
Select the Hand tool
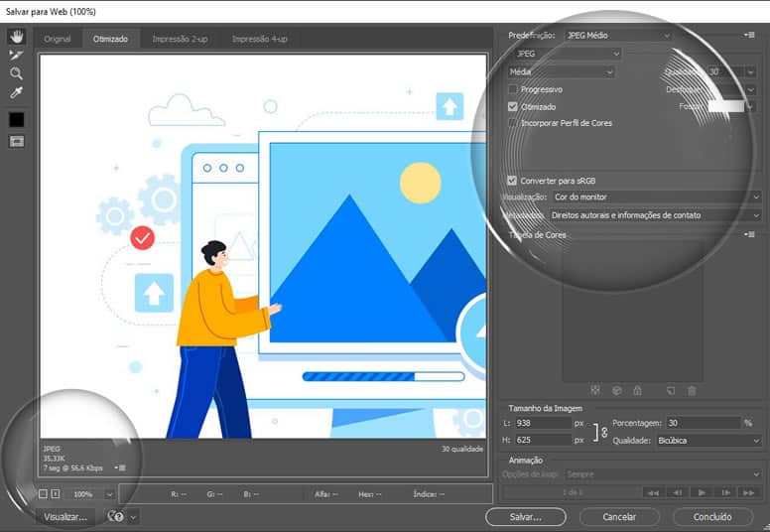click(x=16, y=36)
